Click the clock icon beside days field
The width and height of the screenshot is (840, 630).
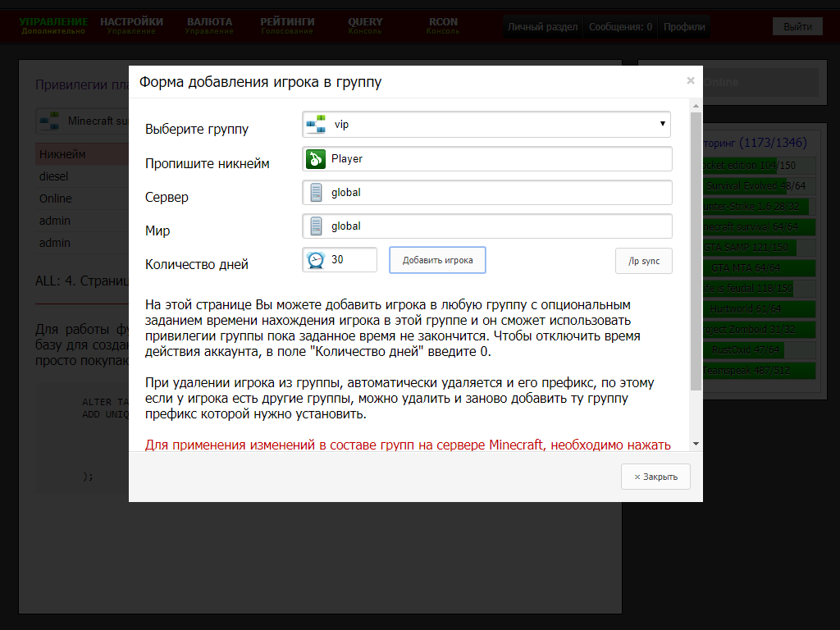click(316, 260)
